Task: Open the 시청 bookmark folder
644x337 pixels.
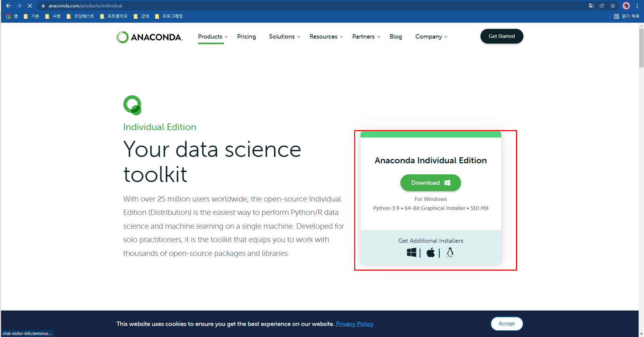Action: [x=53, y=16]
